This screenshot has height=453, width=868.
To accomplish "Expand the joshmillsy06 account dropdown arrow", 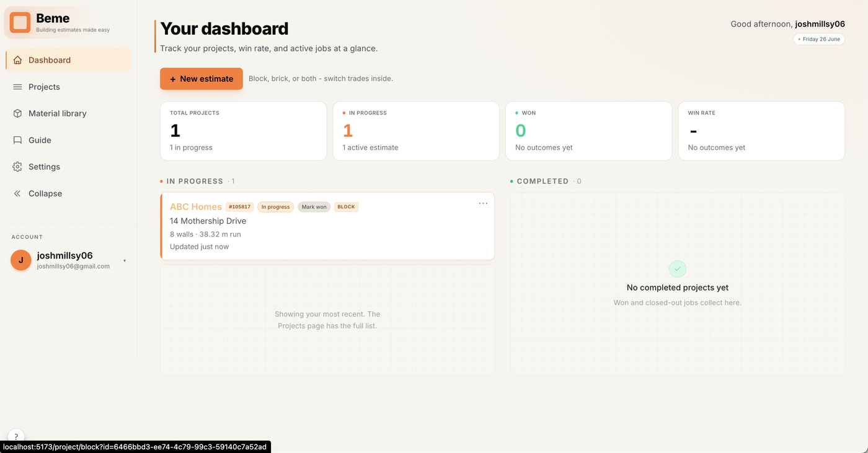I will pyautogui.click(x=125, y=261).
